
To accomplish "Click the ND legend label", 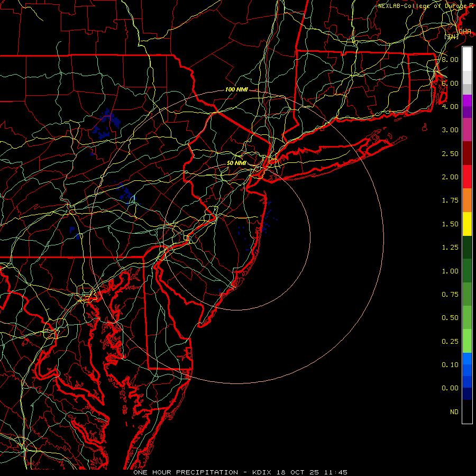I will [x=454, y=412].
